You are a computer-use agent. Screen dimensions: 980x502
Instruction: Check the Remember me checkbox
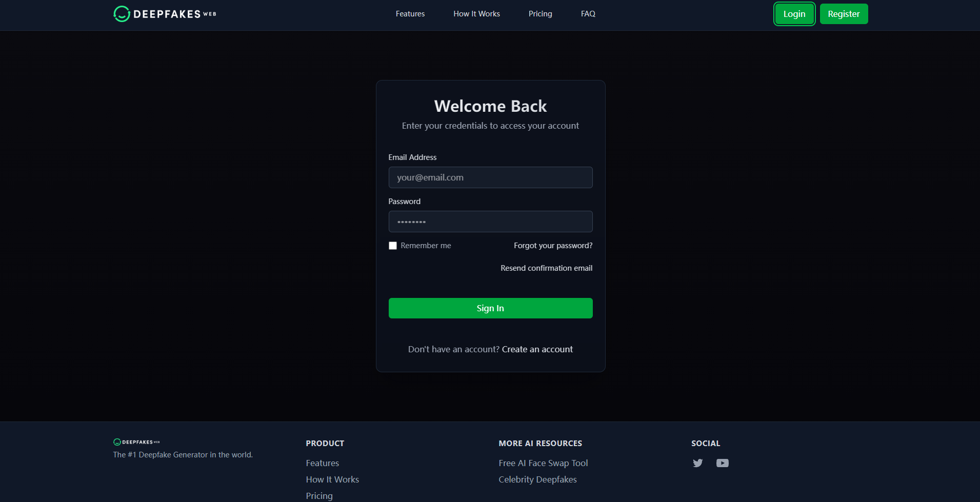(393, 246)
